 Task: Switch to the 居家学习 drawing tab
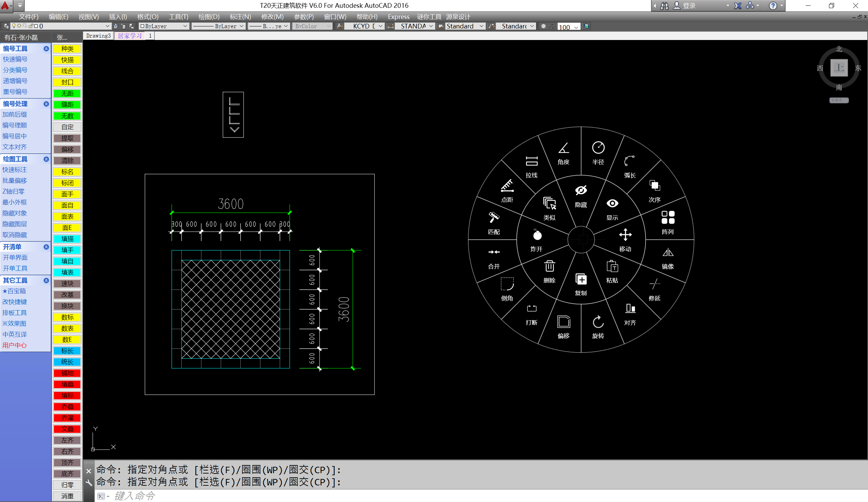point(130,36)
